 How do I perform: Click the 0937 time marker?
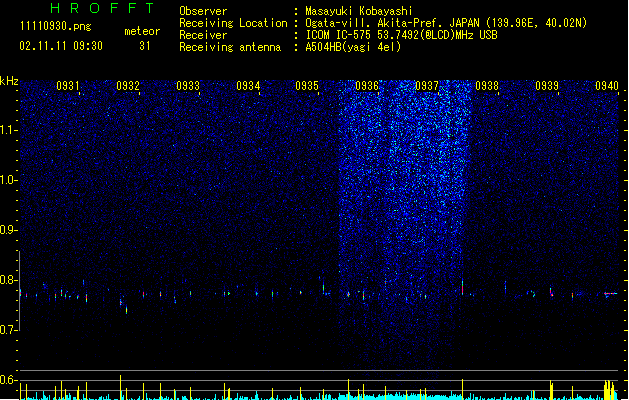coord(427,86)
